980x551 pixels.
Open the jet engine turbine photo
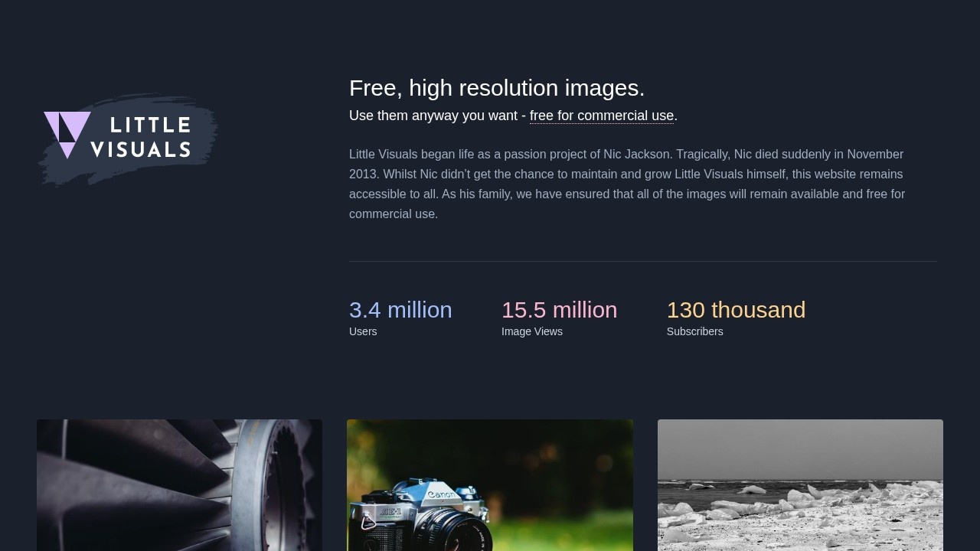(x=179, y=485)
